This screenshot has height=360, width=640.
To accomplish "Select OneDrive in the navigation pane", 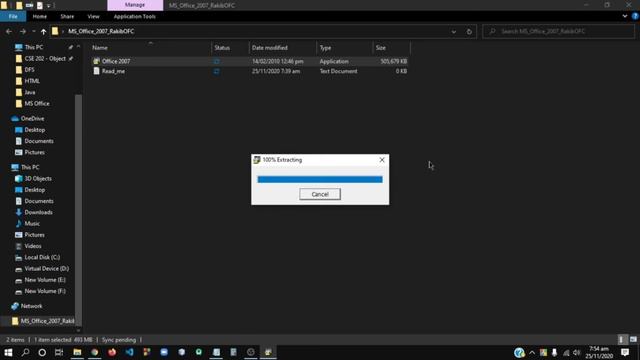I will pyautogui.click(x=32, y=118).
